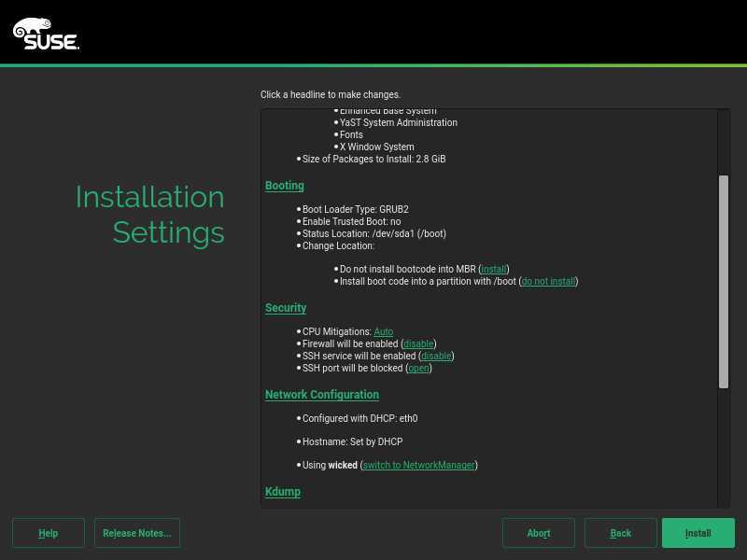The height and width of the screenshot is (560, 747).
Task: Click 'Click a headline to make changes.' text
Action: pos(331,95)
